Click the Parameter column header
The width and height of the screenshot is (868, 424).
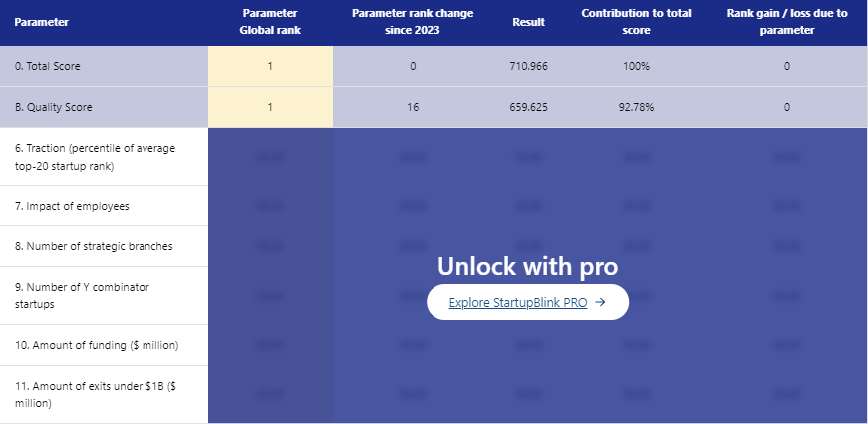click(35, 22)
